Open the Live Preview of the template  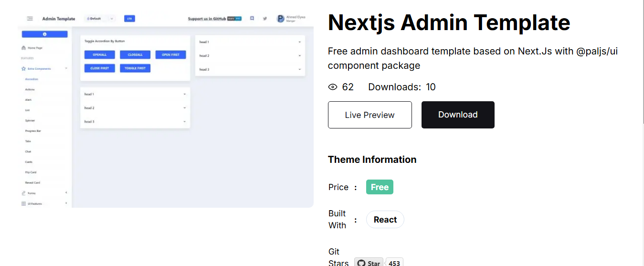tap(370, 115)
